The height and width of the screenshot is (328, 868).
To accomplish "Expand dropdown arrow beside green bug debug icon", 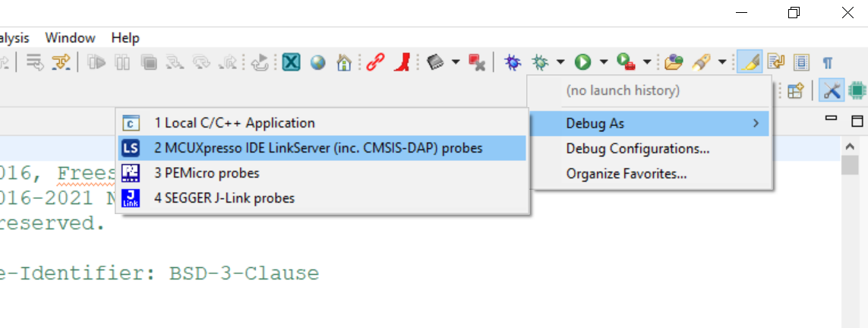I will point(560,62).
